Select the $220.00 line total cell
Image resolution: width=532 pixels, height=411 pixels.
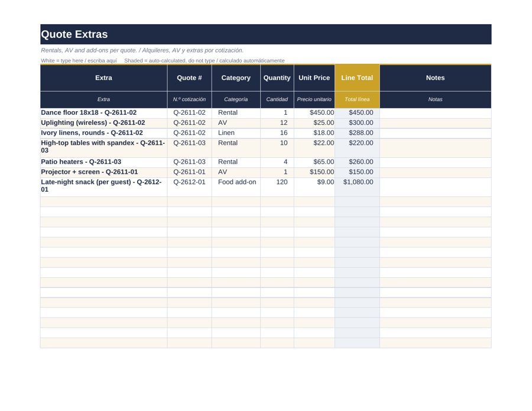tap(357, 148)
